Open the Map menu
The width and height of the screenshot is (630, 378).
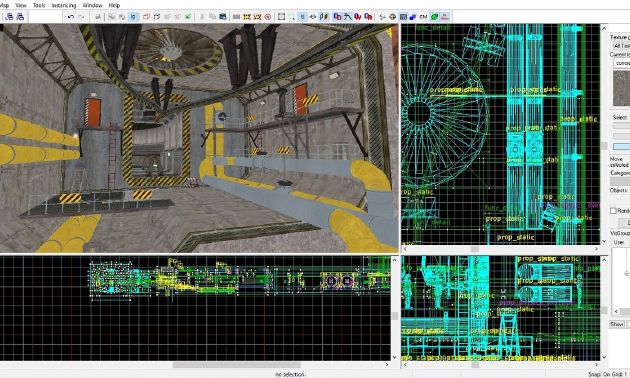point(4,5)
